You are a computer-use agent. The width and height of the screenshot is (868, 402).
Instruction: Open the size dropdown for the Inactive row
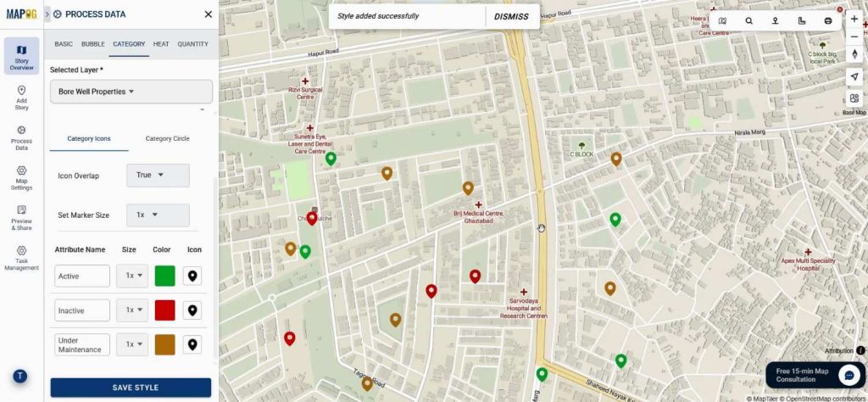pos(132,310)
